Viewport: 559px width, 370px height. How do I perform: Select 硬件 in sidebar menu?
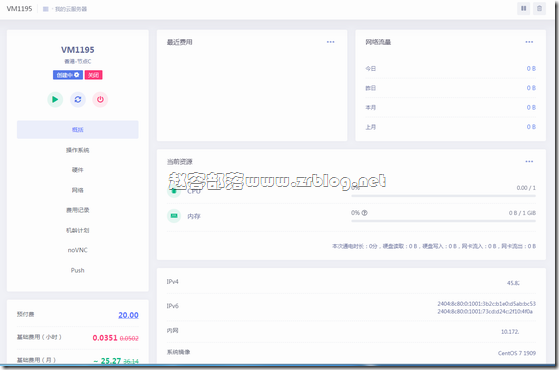click(78, 170)
